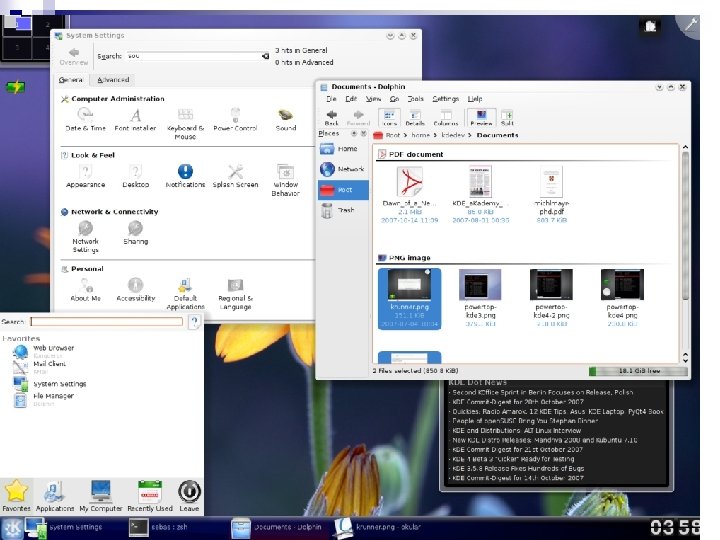Switch to General tab in System Settings
This screenshot has height=540, width=720.
pos(71,80)
